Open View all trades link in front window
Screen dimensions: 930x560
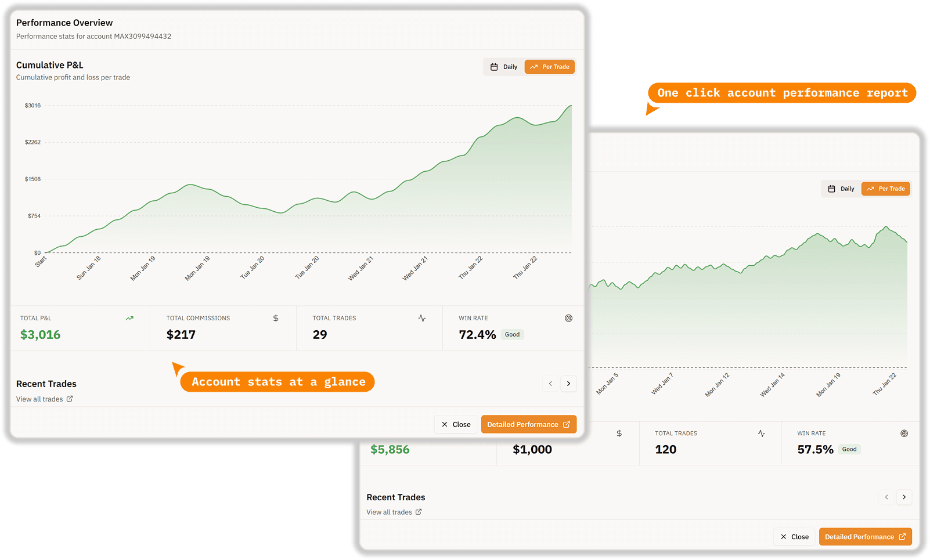pos(45,399)
